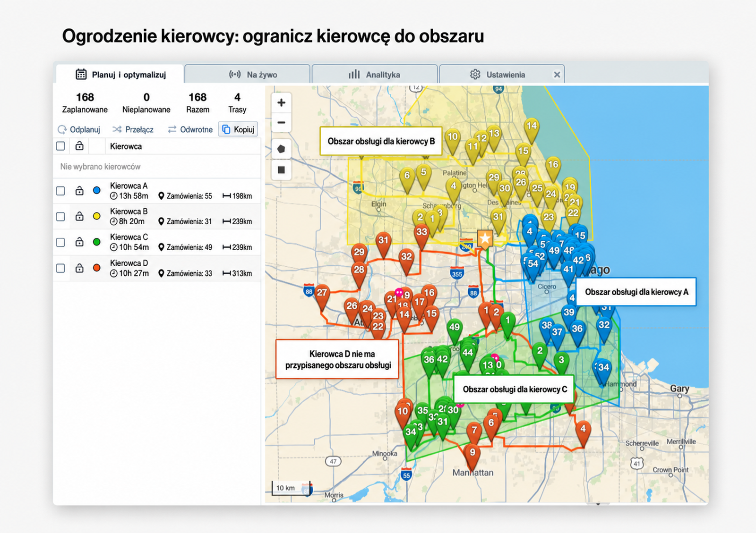Toggle lock for Kierowca C route
756x533 pixels.
coord(79,242)
